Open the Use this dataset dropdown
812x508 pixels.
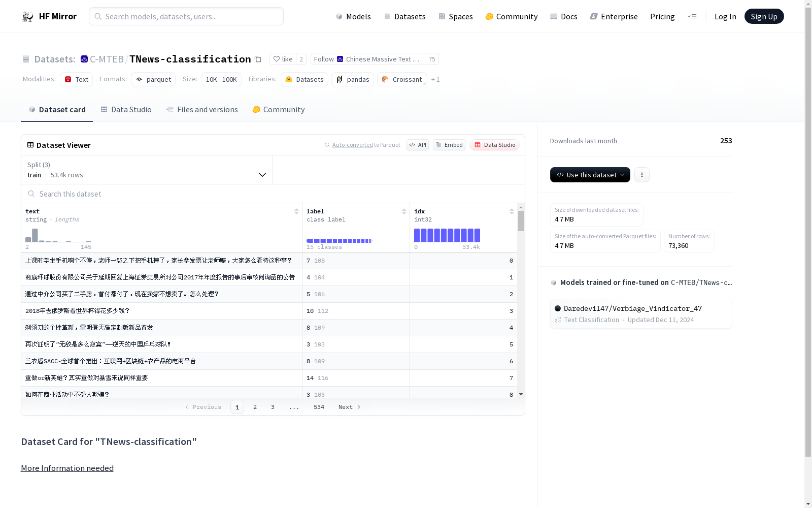[x=590, y=175]
